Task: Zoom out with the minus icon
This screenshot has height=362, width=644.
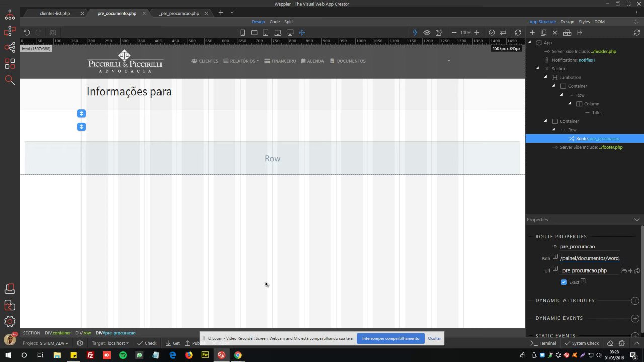Action: (x=454, y=33)
